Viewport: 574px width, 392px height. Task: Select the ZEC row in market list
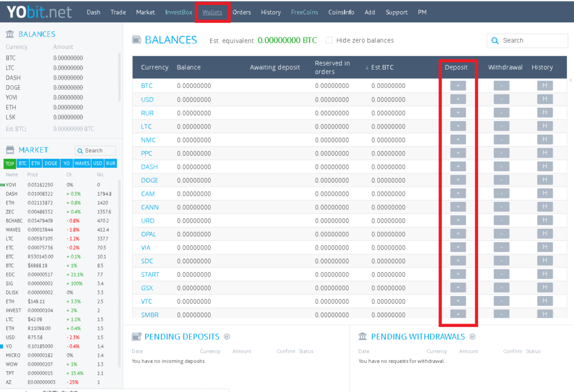pyautogui.click(x=58, y=212)
